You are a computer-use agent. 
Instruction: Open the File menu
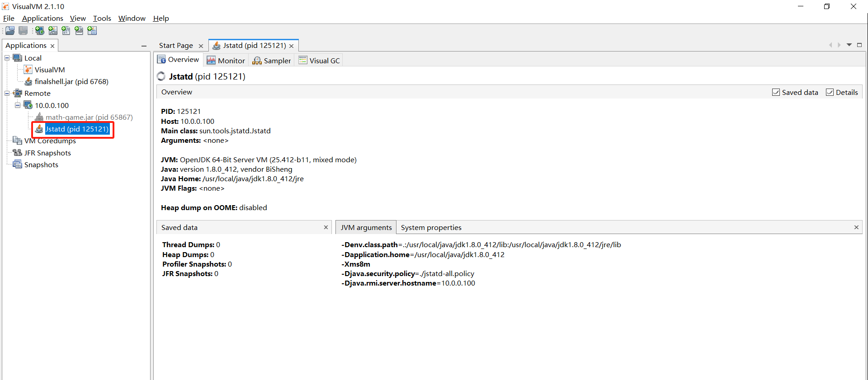pyautogui.click(x=9, y=18)
